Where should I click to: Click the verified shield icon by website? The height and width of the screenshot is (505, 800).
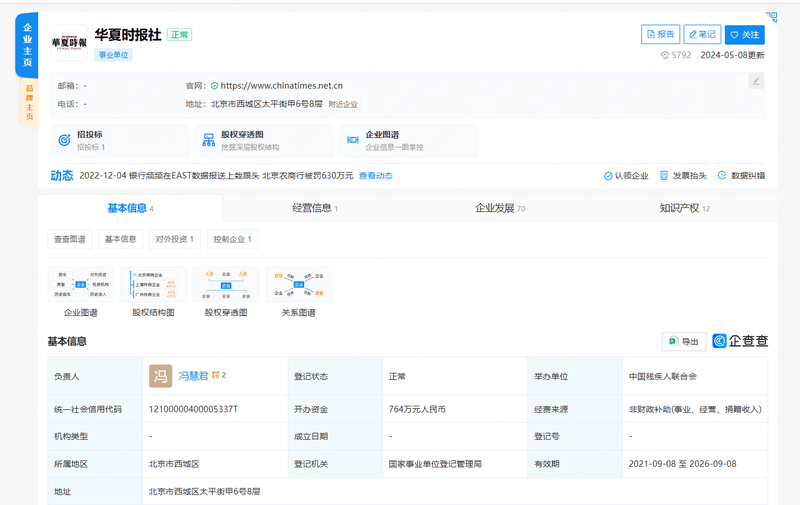pos(214,86)
